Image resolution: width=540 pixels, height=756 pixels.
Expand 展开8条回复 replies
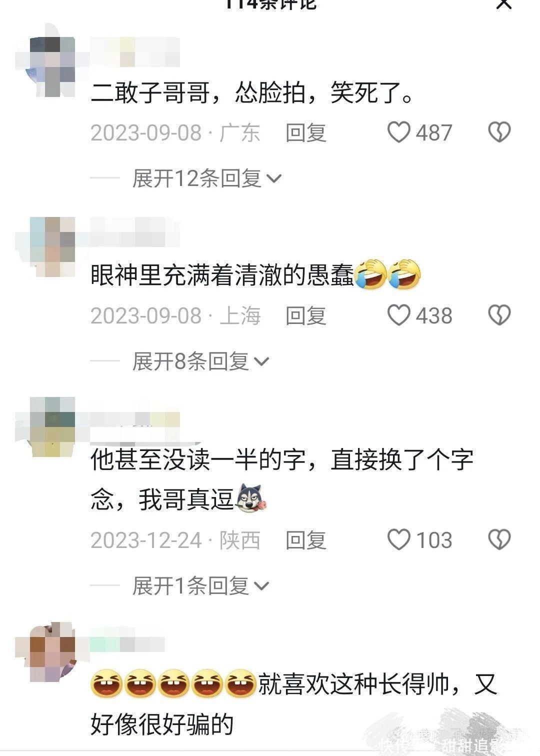point(200,361)
